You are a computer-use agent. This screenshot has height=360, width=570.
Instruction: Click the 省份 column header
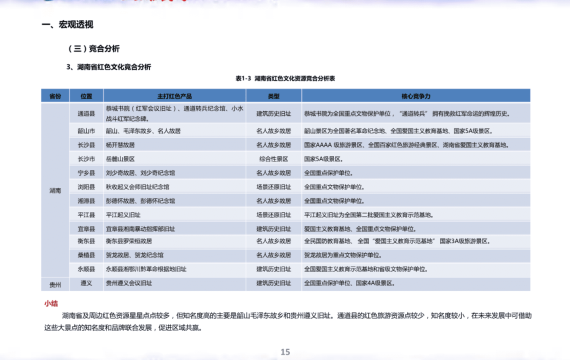coord(55,96)
